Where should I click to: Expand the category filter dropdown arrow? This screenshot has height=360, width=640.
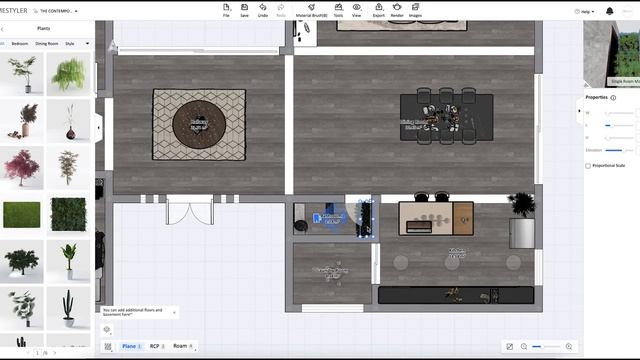pos(87,43)
